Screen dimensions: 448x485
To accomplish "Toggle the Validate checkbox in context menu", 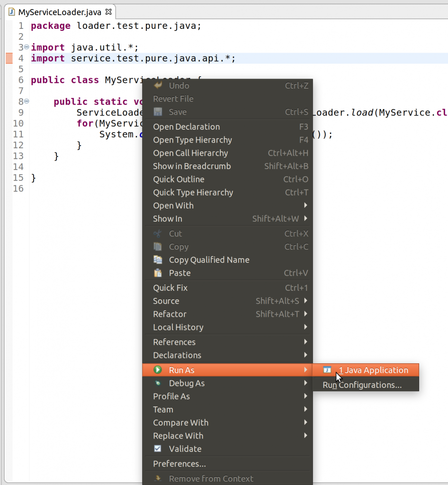I will tap(158, 449).
